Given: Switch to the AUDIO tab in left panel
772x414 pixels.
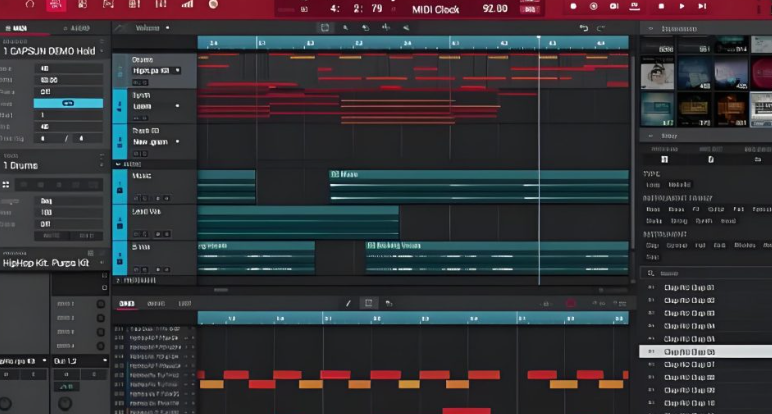Looking at the screenshot, I should click(x=77, y=29).
